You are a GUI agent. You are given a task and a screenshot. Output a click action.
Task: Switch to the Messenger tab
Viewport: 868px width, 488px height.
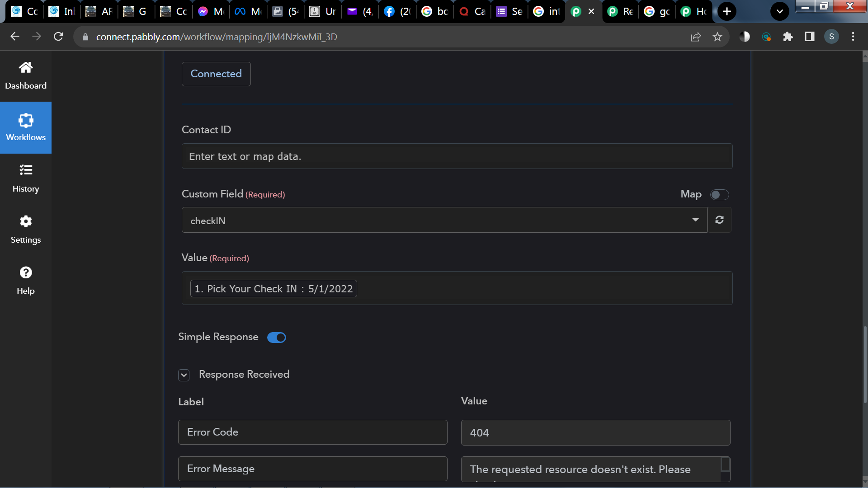point(211,11)
